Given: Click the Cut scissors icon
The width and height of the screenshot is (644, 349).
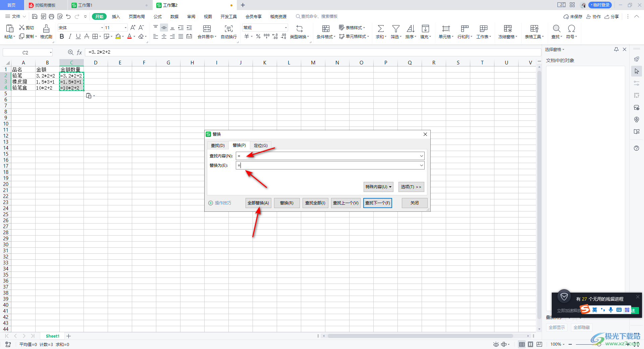Looking at the screenshot, I should click(x=22, y=28).
